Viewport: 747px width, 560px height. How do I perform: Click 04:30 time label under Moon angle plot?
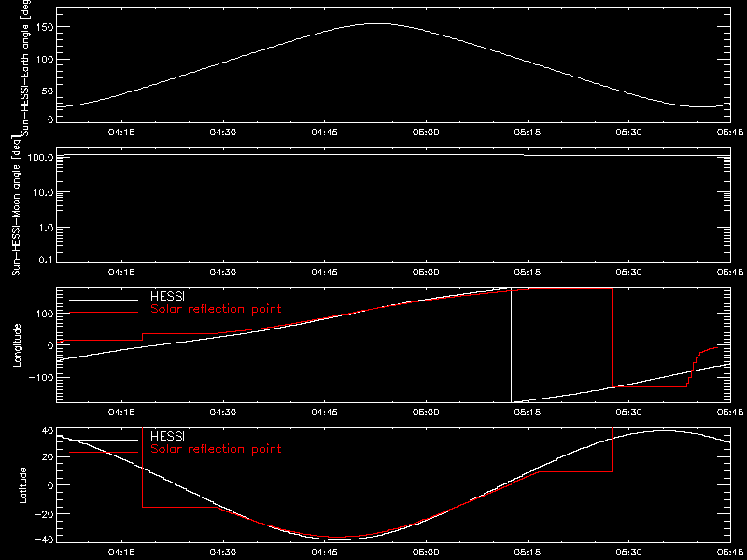(223, 273)
